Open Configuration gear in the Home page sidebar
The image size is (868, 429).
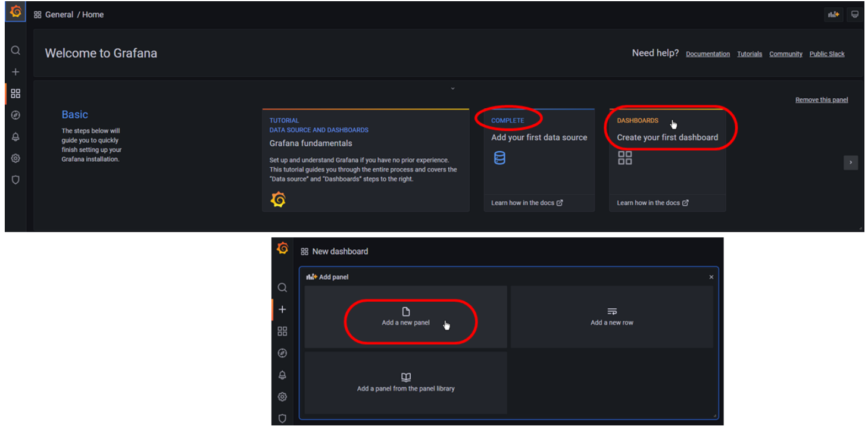(15, 158)
